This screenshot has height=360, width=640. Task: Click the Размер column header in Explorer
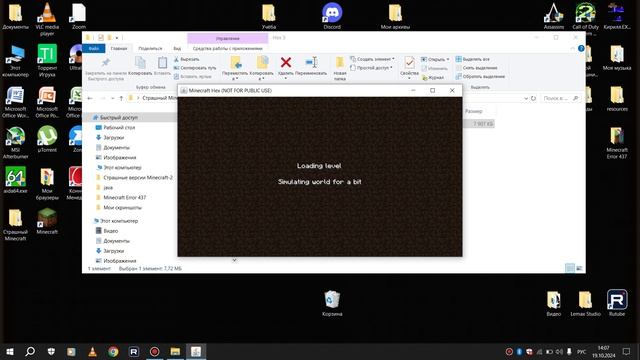(473, 111)
